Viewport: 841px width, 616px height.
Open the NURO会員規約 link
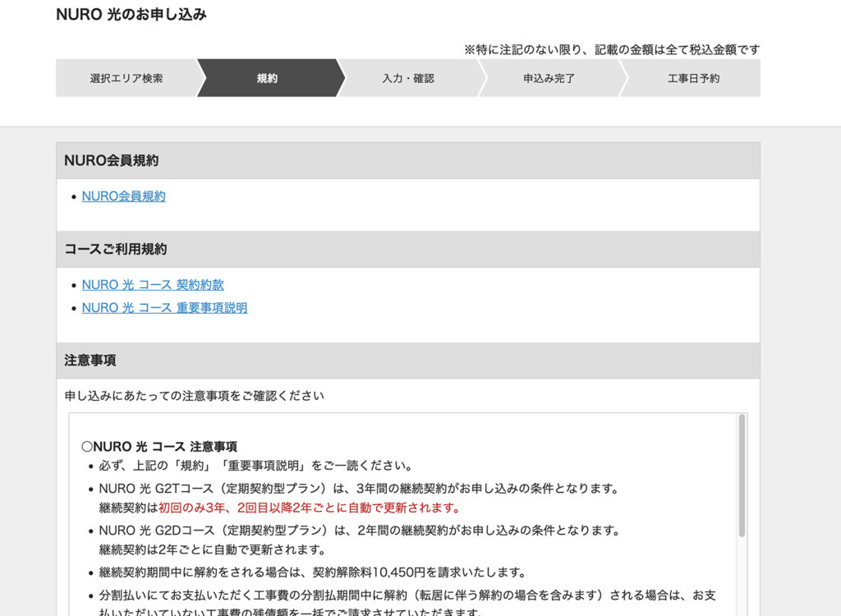coord(123,196)
